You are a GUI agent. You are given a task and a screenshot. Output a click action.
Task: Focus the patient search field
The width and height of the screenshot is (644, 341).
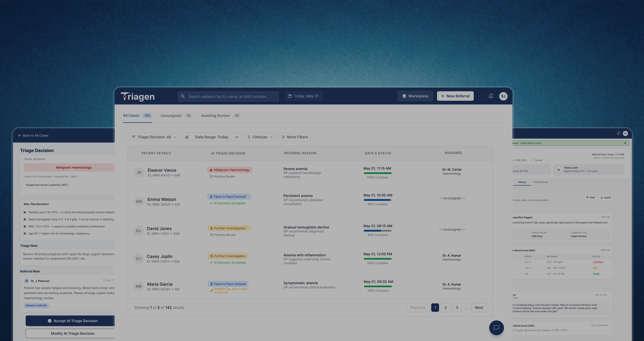(228, 96)
